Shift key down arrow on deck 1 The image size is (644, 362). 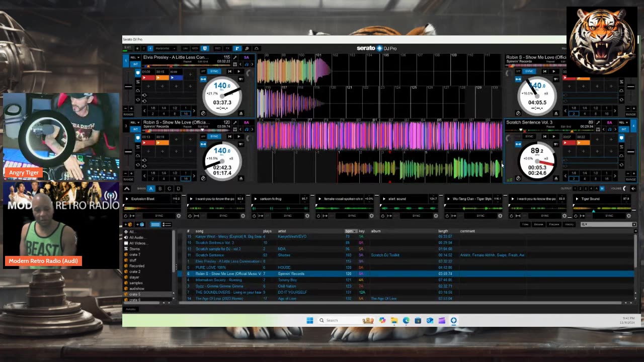pyautogui.click(x=240, y=64)
